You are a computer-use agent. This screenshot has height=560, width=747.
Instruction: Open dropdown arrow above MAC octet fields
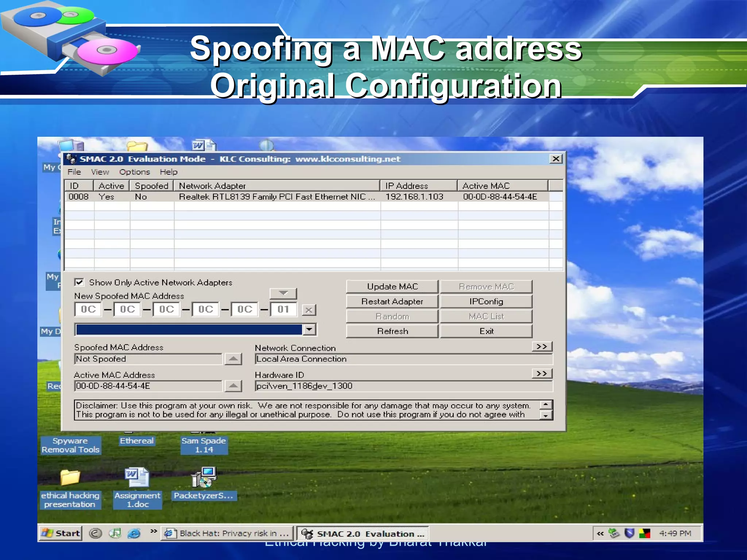[283, 293]
